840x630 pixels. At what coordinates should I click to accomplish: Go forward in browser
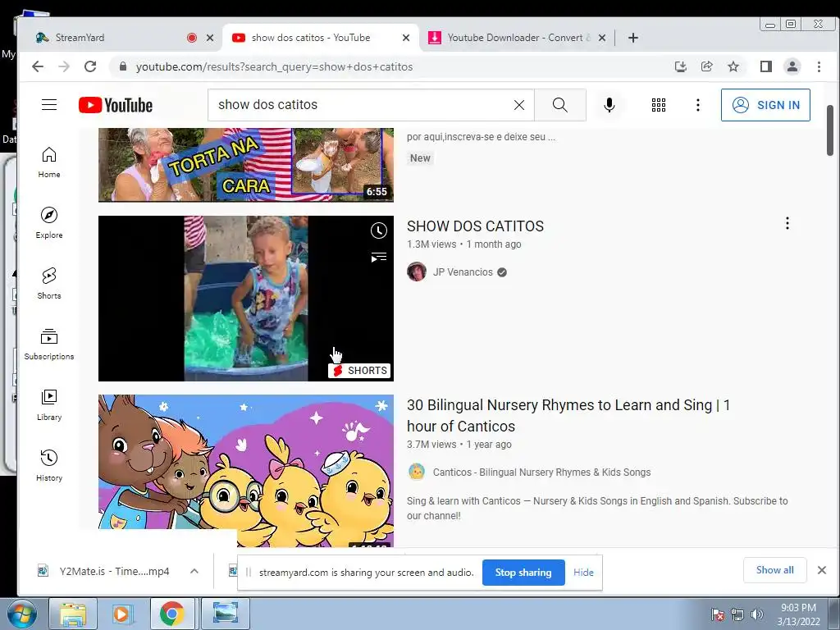click(64, 66)
